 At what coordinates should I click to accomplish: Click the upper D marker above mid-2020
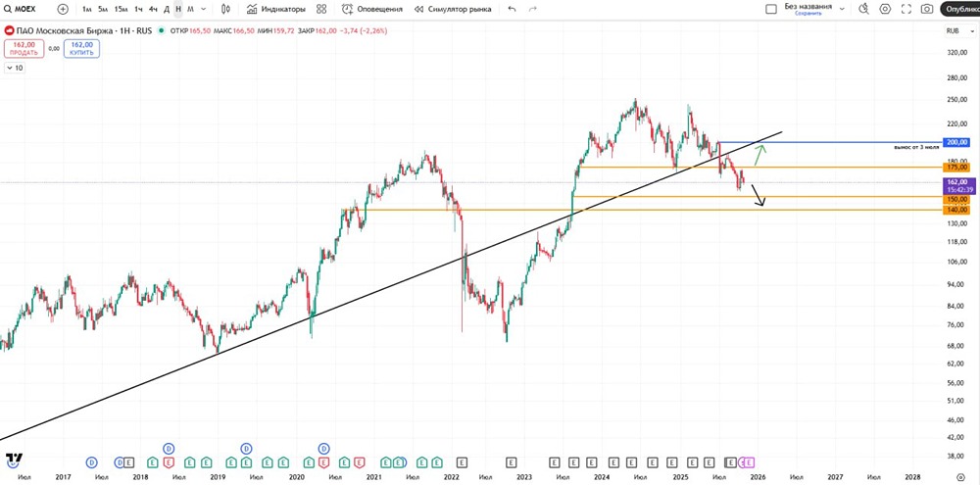323,448
